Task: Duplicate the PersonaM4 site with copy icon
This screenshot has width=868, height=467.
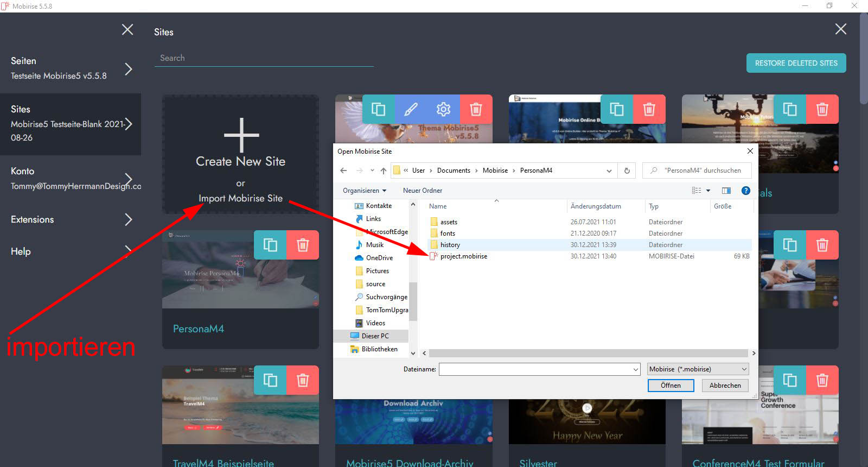Action: click(x=270, y=245)
